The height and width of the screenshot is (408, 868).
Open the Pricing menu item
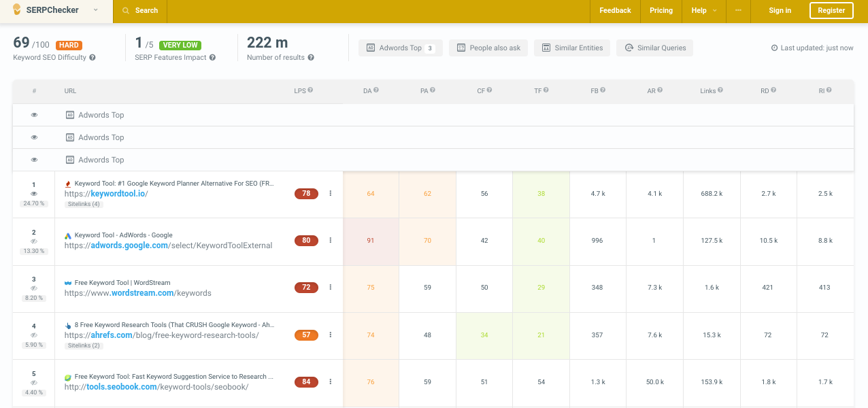tap(661, 10)
